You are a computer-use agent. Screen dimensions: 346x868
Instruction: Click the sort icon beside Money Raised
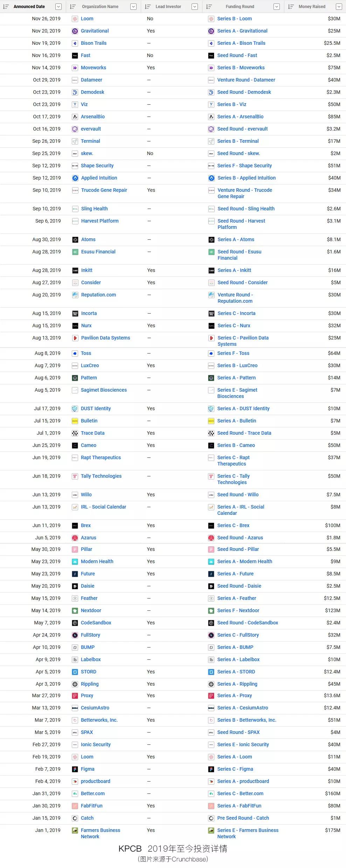[291, 7]
